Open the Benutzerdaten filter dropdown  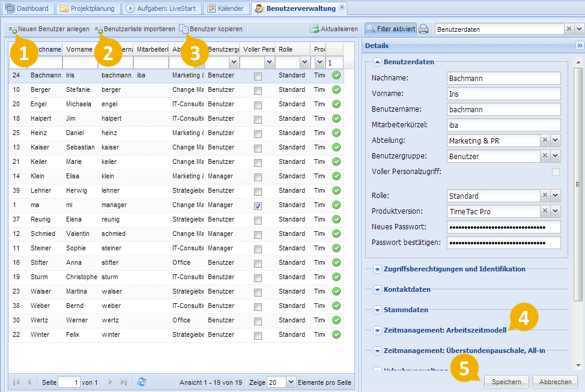(x=579, y=29)
